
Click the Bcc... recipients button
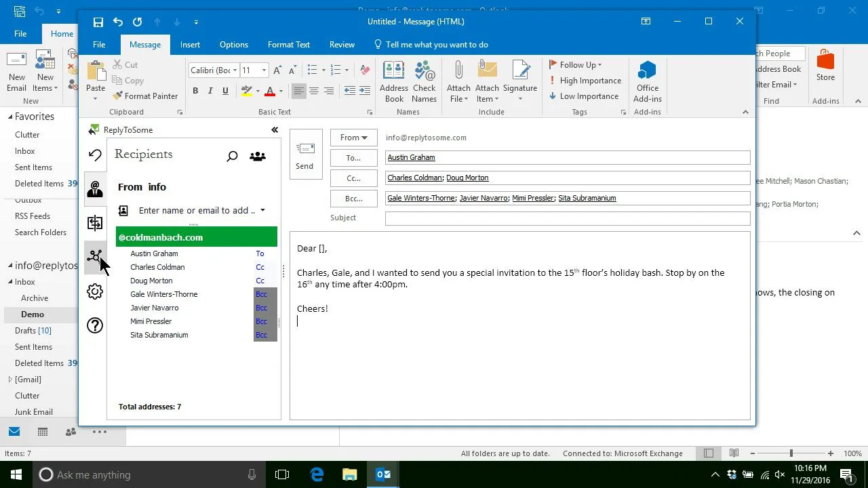coord(354,199)
